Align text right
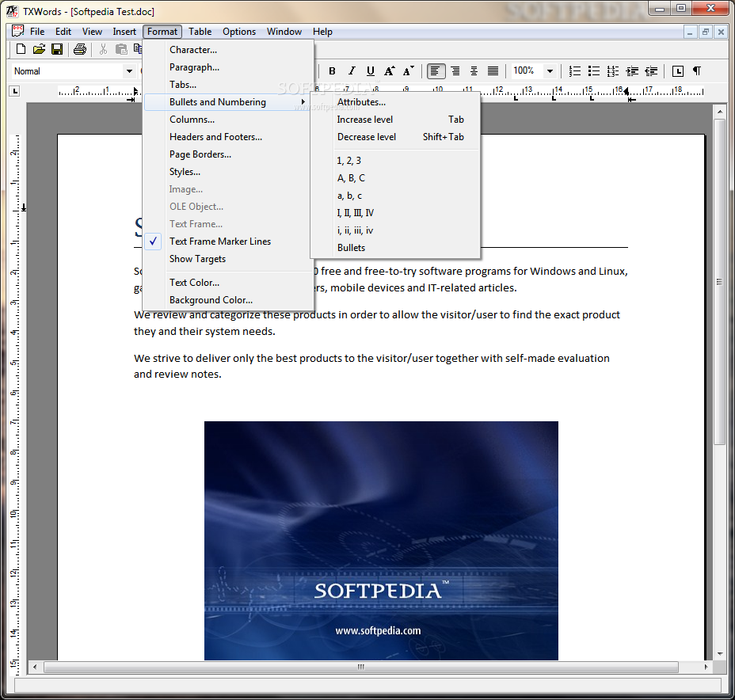The image size is (735, 700). click(455, 71)
